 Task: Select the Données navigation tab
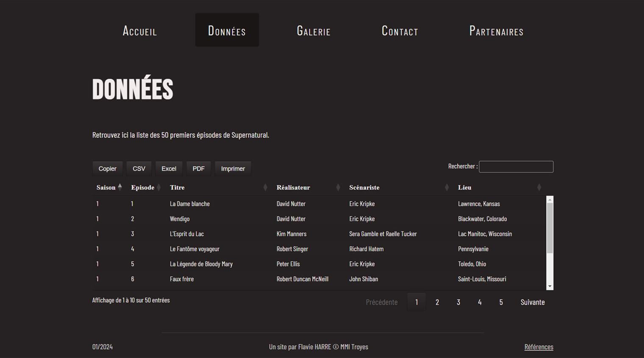click(x=227, y=31)
